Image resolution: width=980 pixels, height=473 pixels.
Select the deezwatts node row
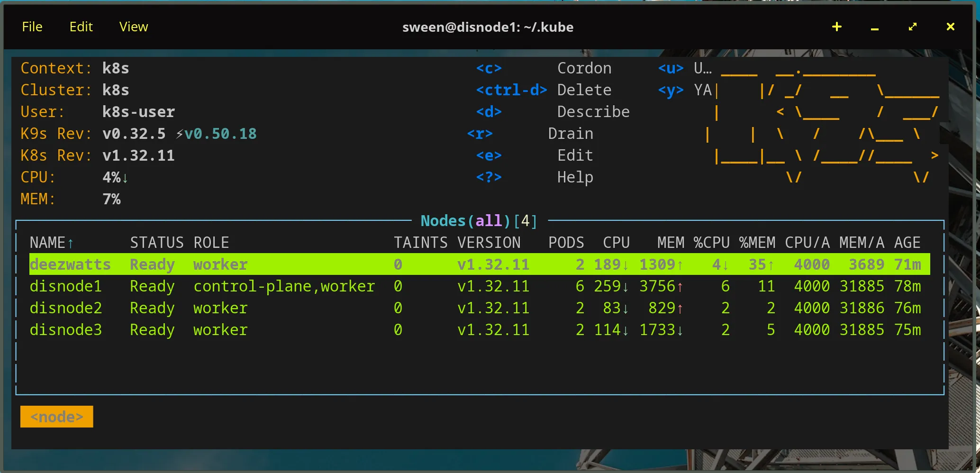70,264
